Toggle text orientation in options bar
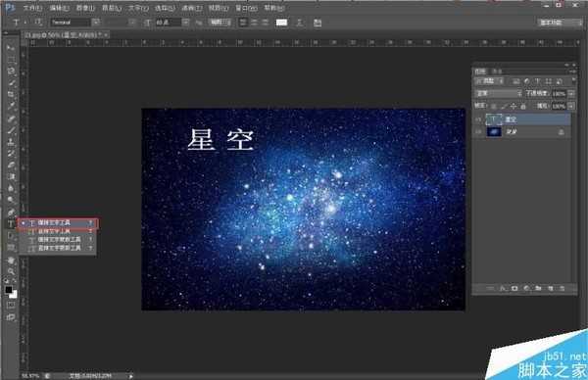 38,23
